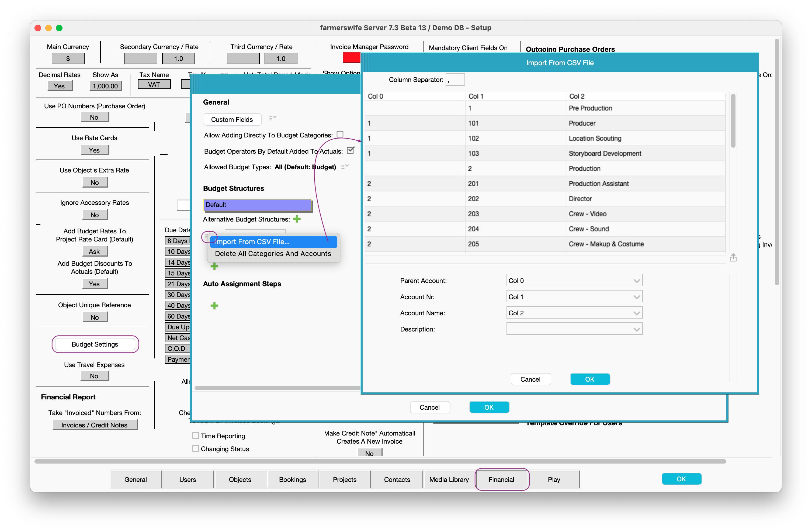Click red Invoice Manager Password box
This screenshot has width=812, height=532.
coord(351,58)
